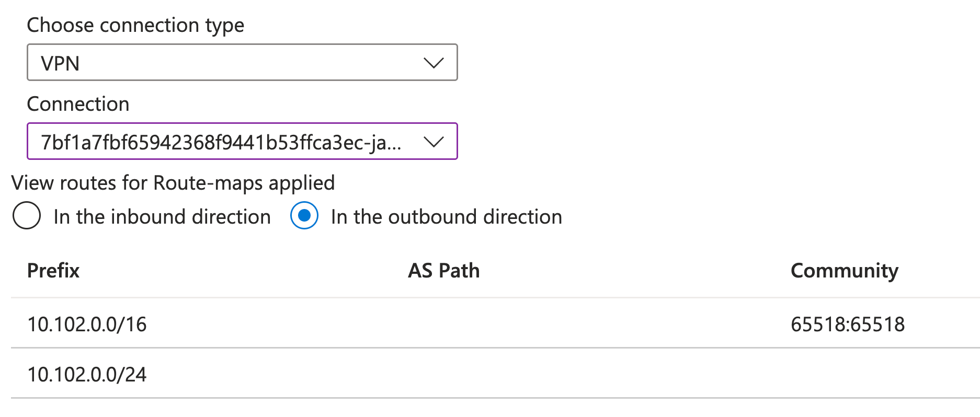
Task: Click the Community column header
Action: click(x=844, y=271)
